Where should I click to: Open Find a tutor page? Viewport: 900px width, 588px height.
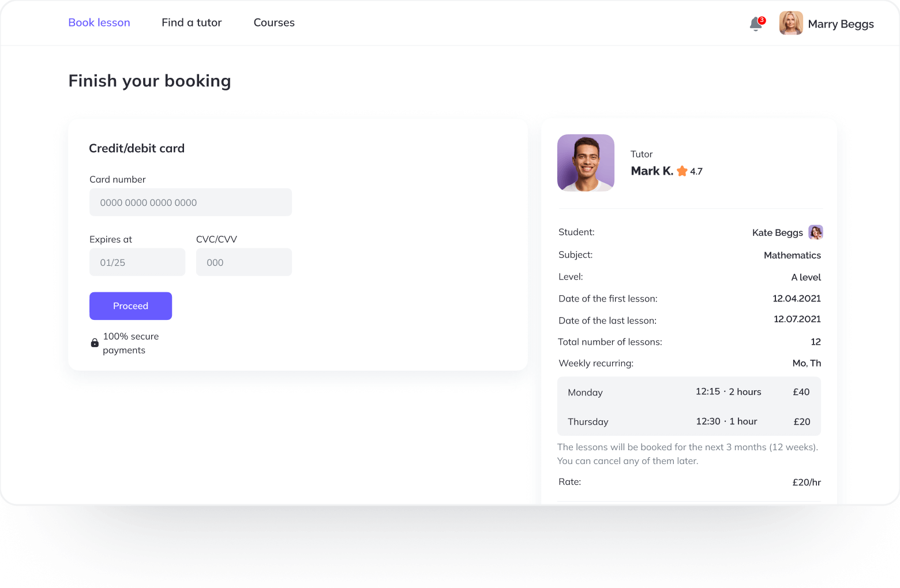point(192,22)
